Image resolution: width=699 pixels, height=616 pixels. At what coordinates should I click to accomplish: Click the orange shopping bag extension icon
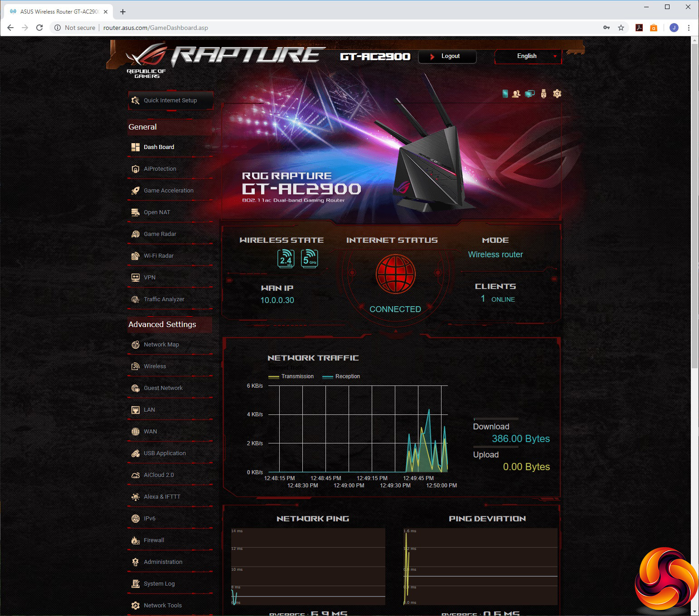[654, 28]
